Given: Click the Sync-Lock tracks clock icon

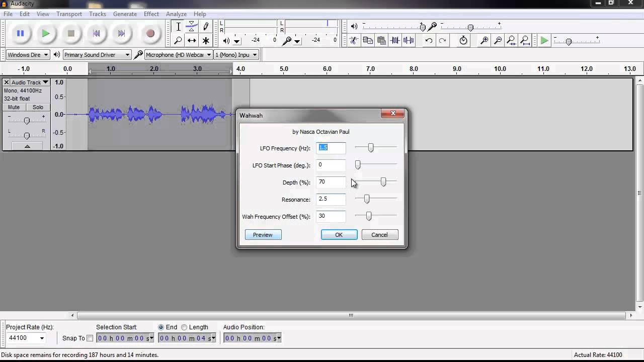Looking at the screenshot, I should 463,41.
